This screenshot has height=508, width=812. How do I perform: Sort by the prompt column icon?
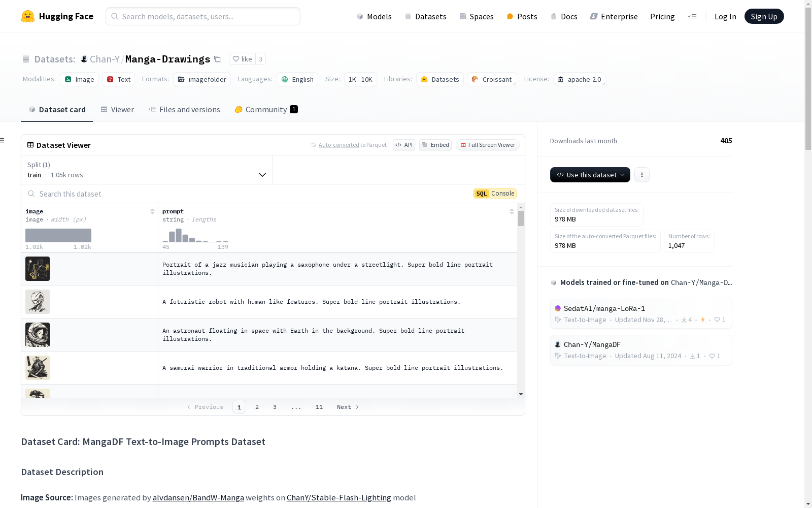(512, 211)
